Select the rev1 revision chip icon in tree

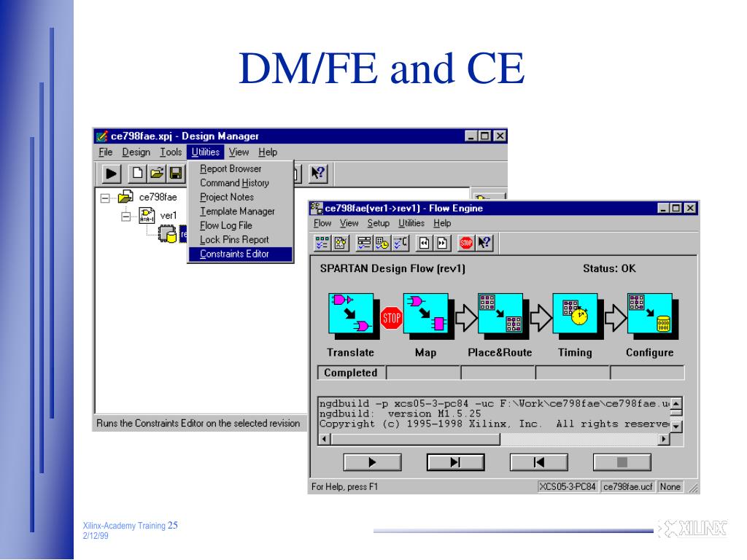(x=168, y=234)
